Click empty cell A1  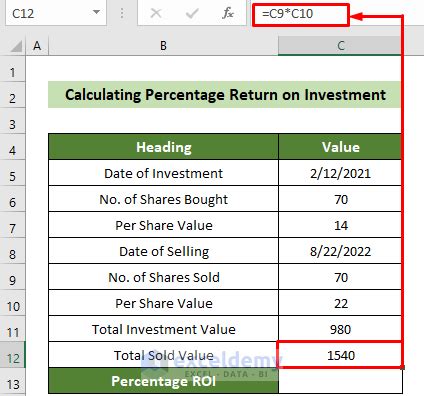pyautogui.click(x=37, y=69)
